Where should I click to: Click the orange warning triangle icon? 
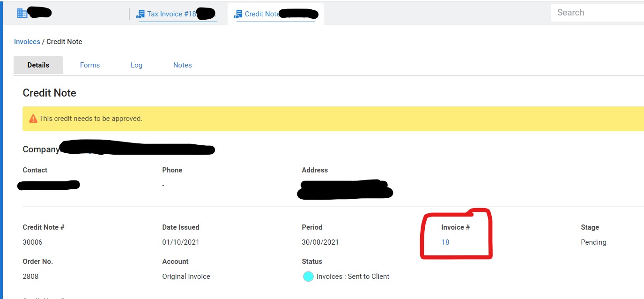click(33, 119)
